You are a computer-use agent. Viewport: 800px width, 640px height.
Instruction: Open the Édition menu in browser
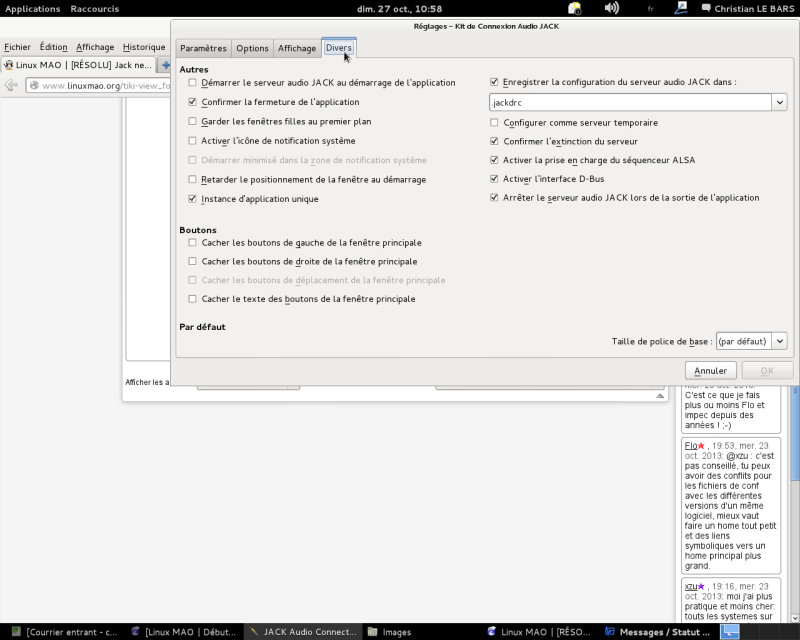(54, 47)
